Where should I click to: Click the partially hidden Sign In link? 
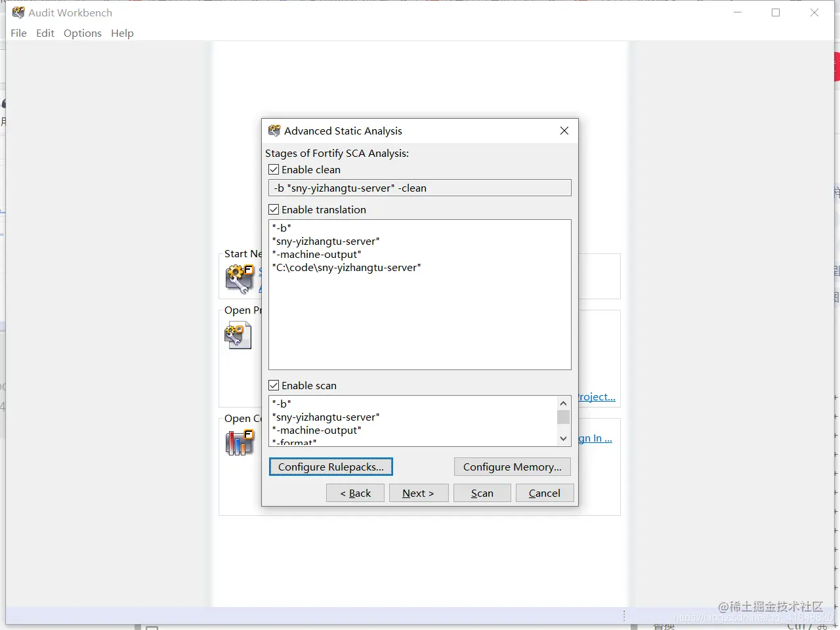[x=595, y=438]
